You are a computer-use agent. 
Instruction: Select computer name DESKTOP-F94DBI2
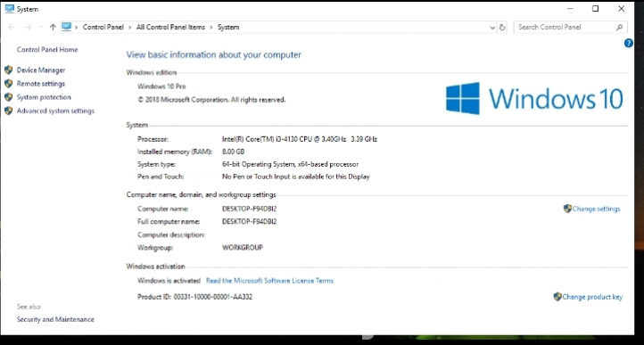pos(249,209)
